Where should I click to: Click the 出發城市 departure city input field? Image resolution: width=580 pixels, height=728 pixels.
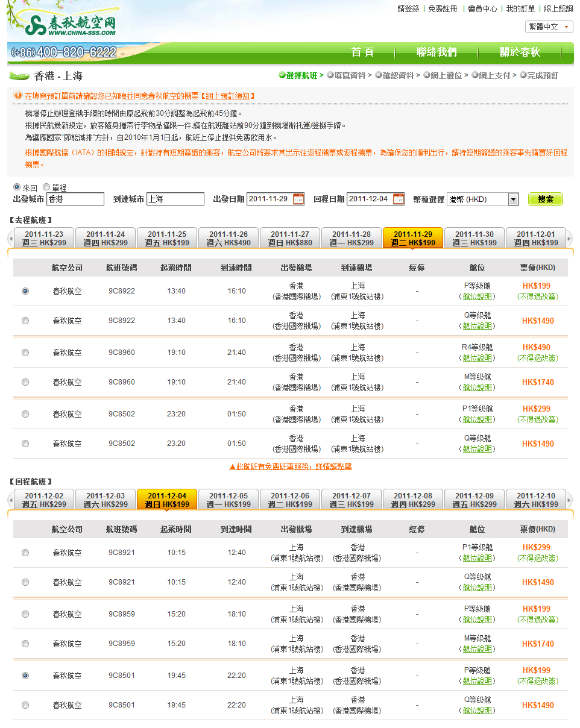coord(75,199)
